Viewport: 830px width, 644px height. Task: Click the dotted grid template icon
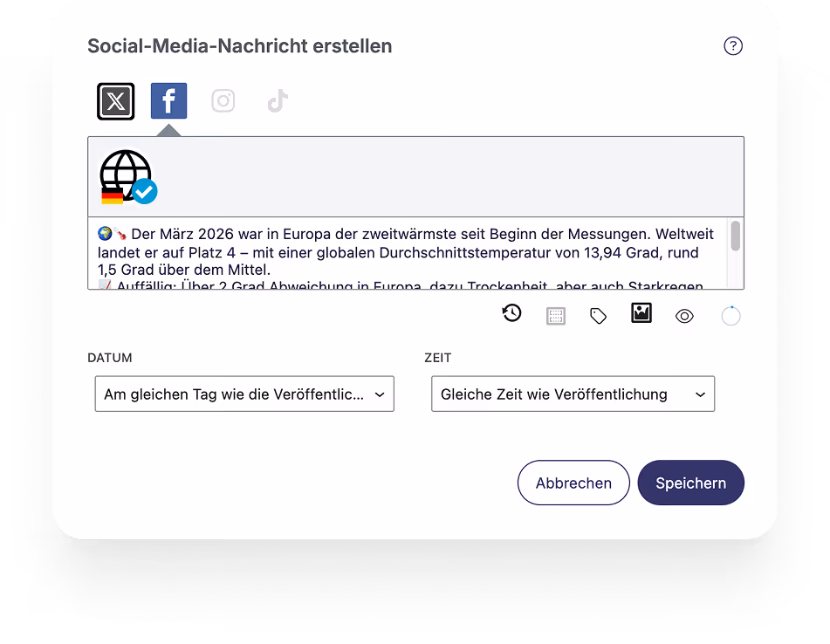(556, 317)
